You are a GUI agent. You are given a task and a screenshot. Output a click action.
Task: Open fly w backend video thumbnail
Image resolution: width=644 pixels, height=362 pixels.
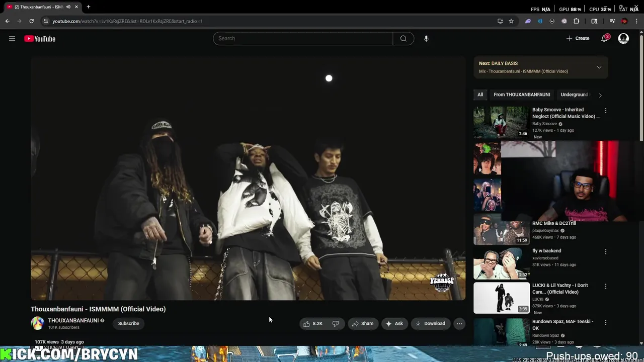502,263
